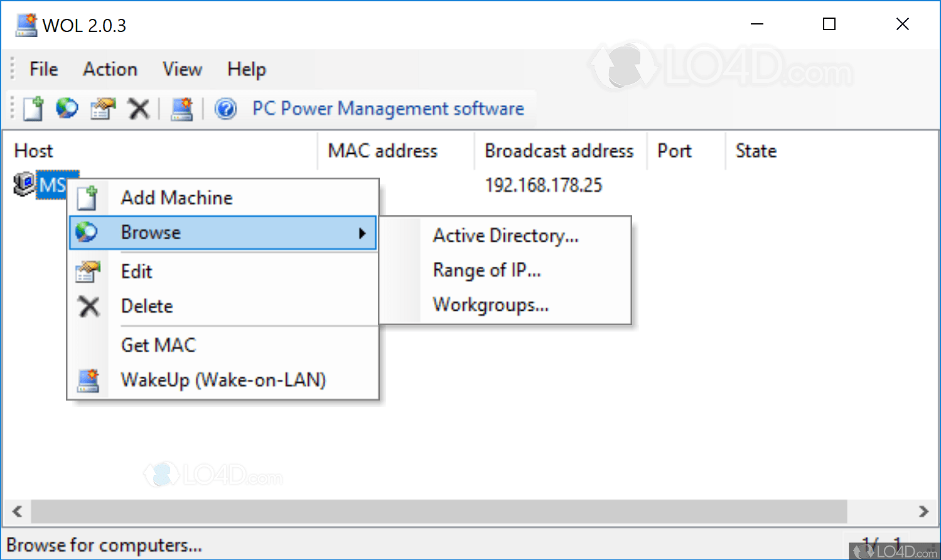Screen dimensions: 941x560
Task: Sort by the MAC address column header
Action: 396,151
